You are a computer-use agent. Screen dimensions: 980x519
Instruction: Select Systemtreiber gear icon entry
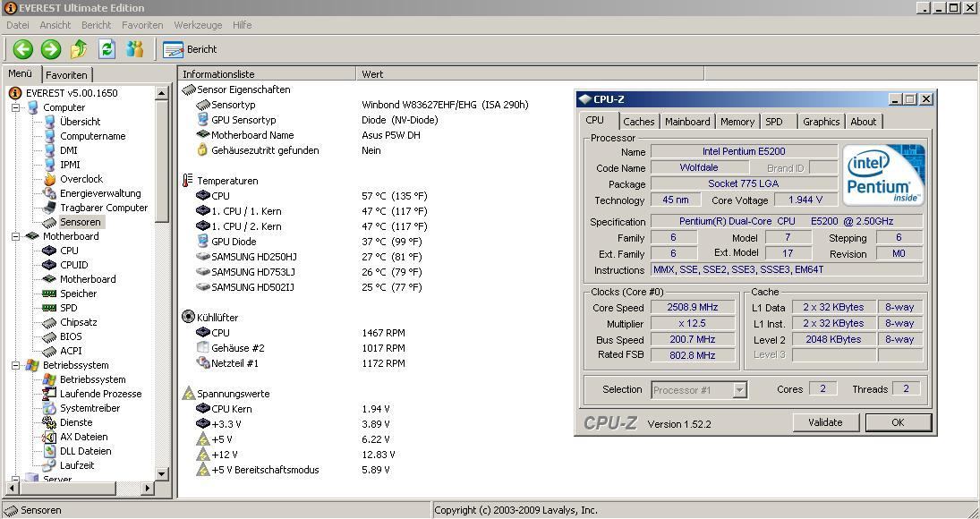pyautogui.click(x=81, y=408)
